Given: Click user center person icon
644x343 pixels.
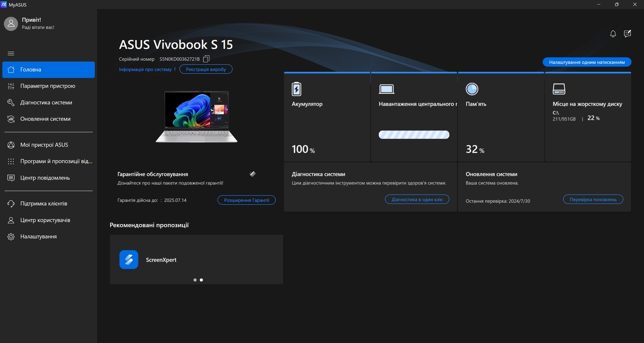Looking at the screenshot, I should pos(11,220).
